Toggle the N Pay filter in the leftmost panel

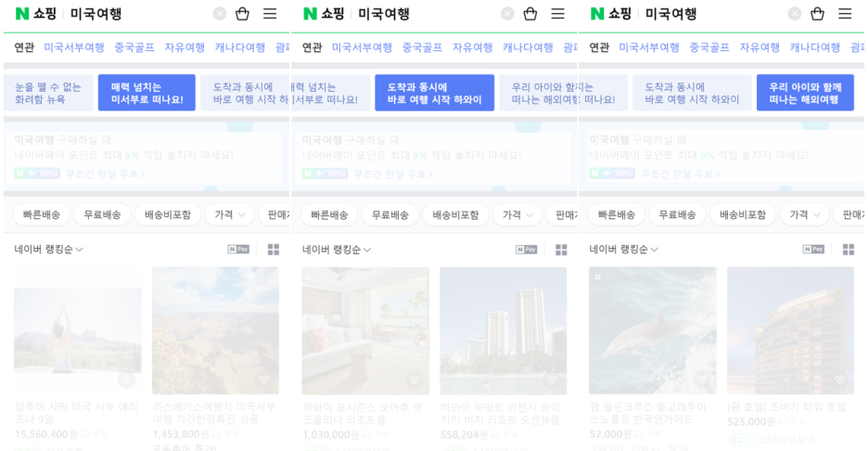[238, 250]
